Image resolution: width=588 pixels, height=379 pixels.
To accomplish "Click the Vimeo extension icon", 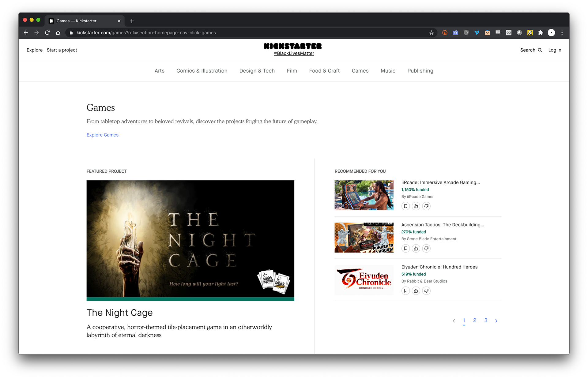I will coord(477,33).
